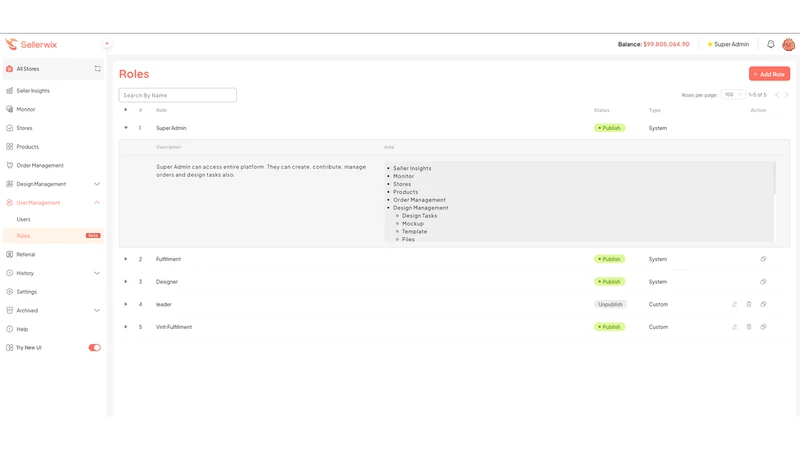The height and width of the screenshot is (450, 800).
Task: Delete the Vinh Fulfilment role
Action: [x=749, y=327]
